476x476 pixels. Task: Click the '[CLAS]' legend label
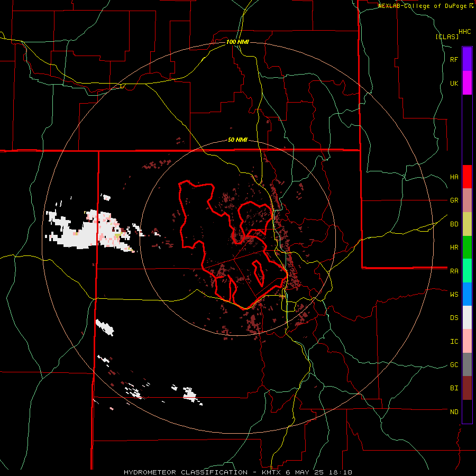(447, 36)
